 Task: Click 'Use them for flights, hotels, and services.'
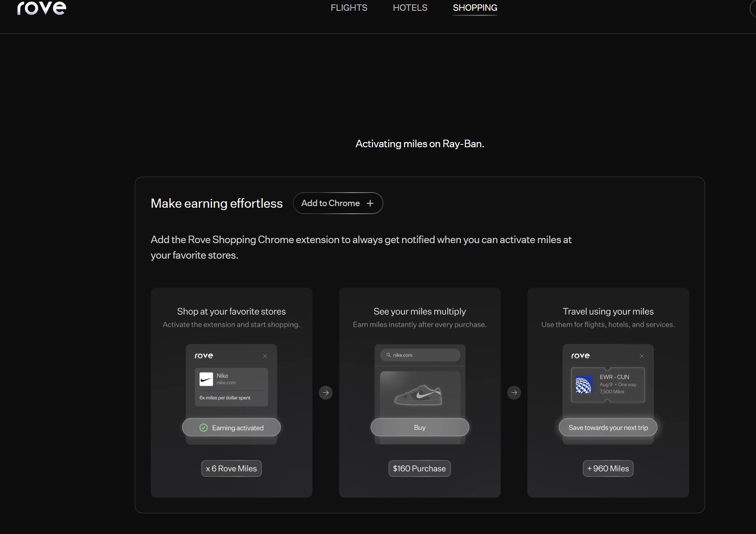[x=608, y=325]
